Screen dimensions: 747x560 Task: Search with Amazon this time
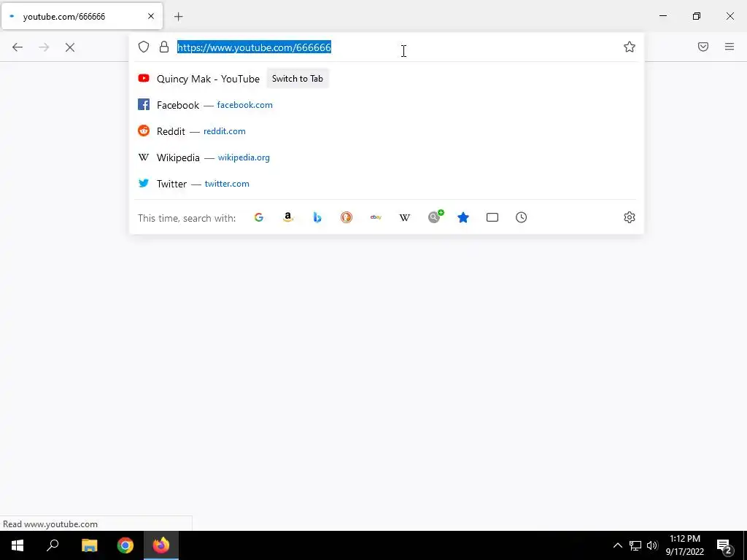(287, 217)
